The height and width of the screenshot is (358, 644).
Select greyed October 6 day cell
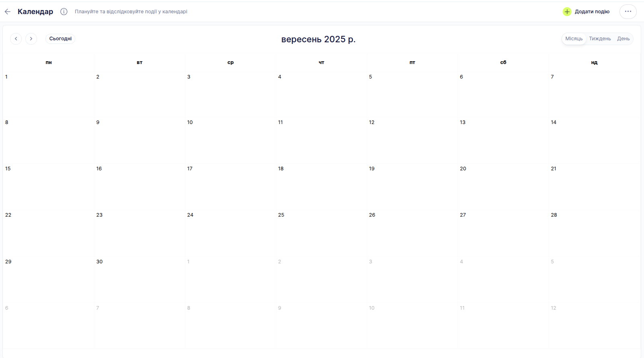(49, 326)
